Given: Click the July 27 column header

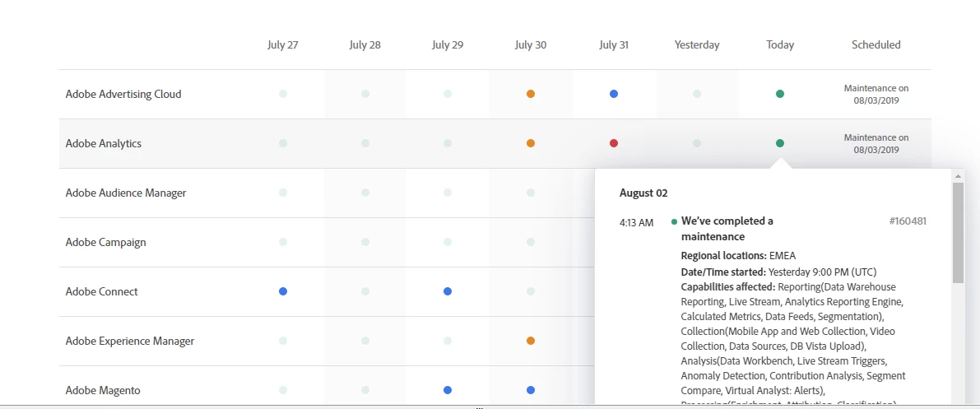Looking at the screenshot, I should pyautogui.click(x=282, y=45).
